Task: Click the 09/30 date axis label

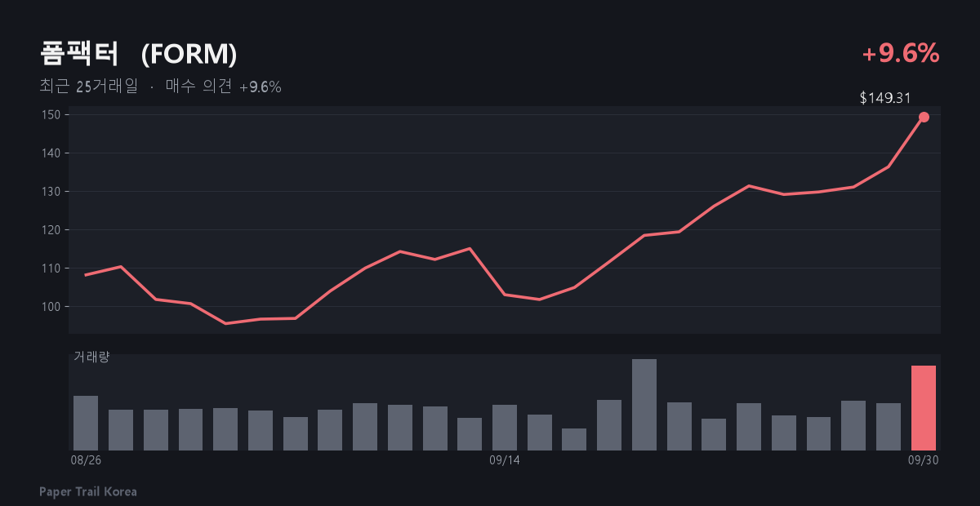Action: (924, 460)
